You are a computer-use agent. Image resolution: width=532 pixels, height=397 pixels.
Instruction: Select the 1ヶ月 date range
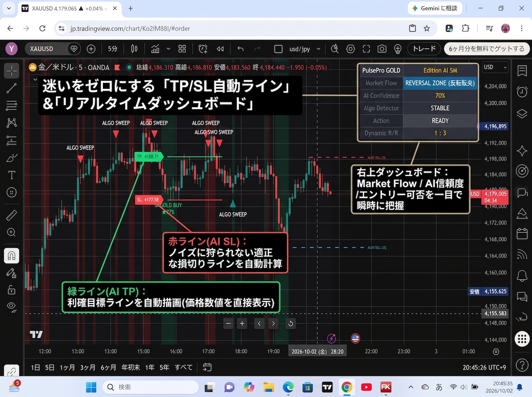[x=67, y=367]
